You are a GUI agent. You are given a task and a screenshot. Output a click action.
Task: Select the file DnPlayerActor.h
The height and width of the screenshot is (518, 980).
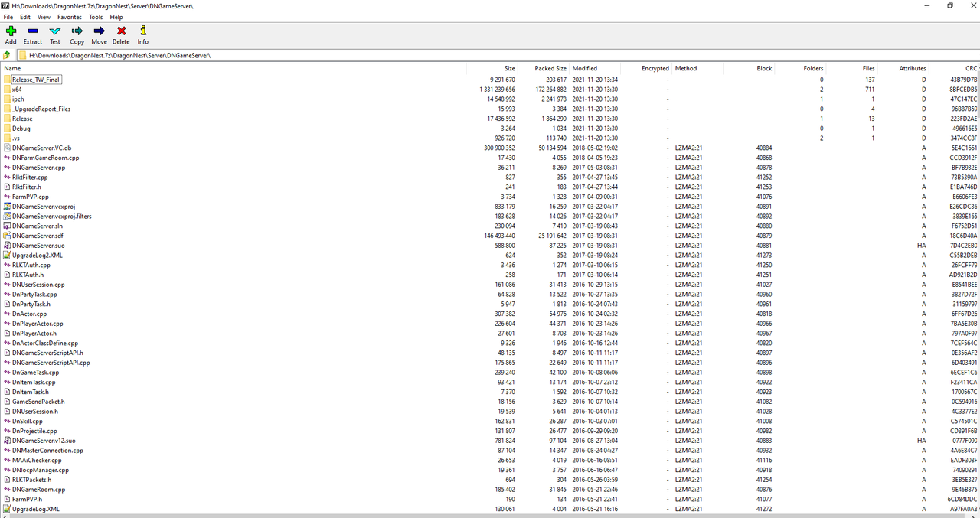point(34,334)
